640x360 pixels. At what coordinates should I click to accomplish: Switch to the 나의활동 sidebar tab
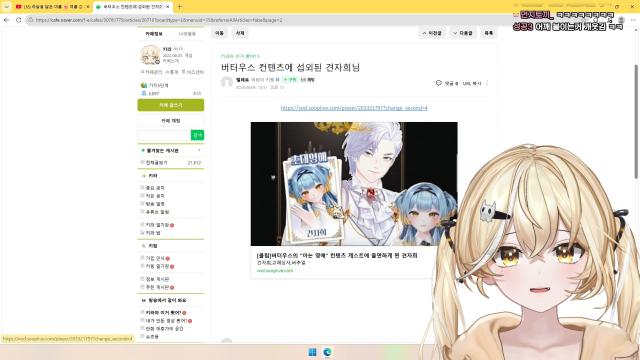click(x=187, y=33)
